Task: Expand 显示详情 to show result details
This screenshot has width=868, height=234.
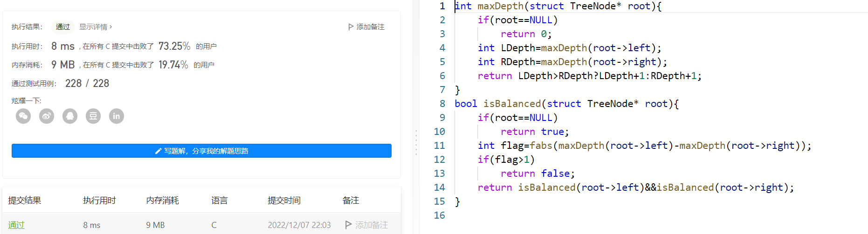Action: click(96, 27)
